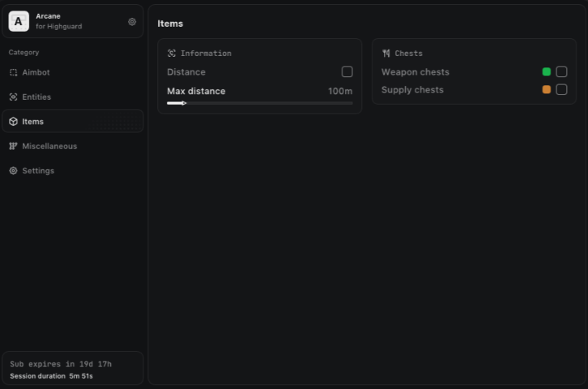Open the orange Supply chests color swatch

pyautogui.click(x=547, y=90)
